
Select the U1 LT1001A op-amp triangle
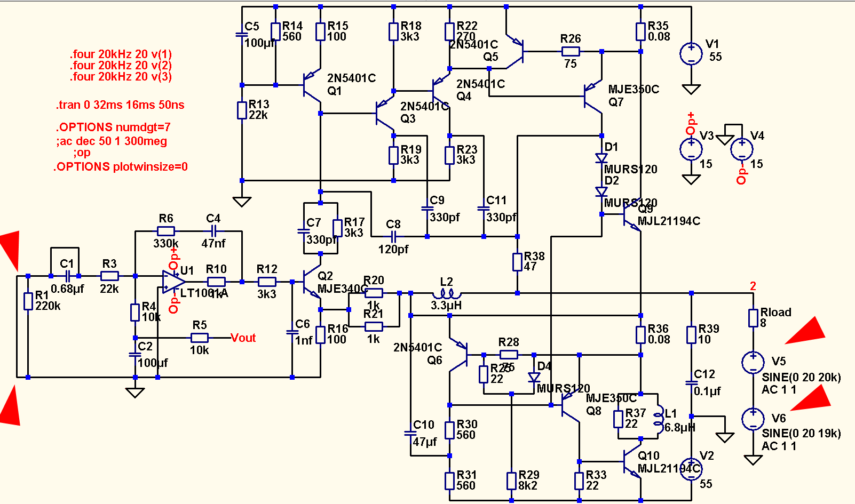click(x=174, y=282)
